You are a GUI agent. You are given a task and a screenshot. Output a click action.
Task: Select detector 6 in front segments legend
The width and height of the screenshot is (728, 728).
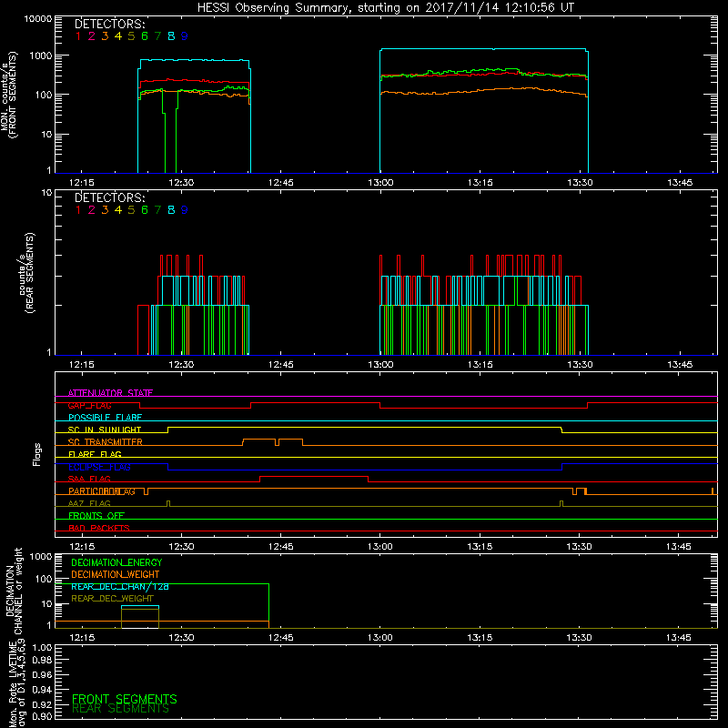pos(145,36)
